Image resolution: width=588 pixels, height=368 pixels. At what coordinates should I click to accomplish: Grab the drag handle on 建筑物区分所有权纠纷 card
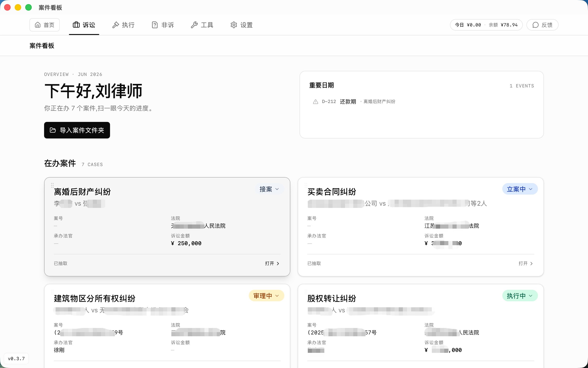(52, 292)
